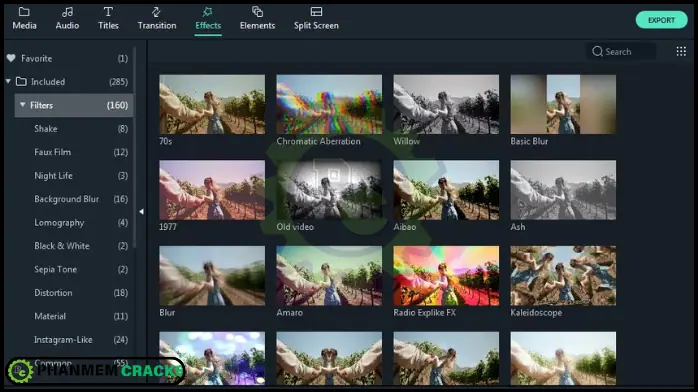Screen dimensions: 698x392
Task: Select the Lomography category
Action: pos(74,222)
